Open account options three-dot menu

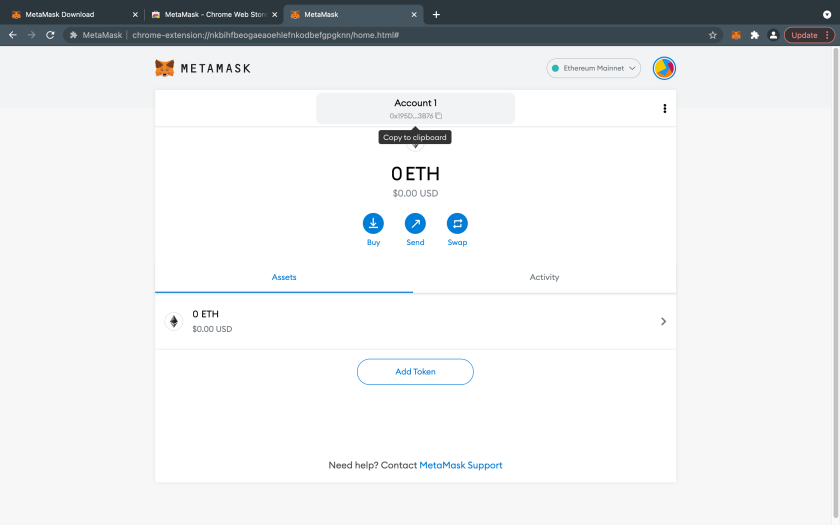pyautogui.click(x=665, y=109)
